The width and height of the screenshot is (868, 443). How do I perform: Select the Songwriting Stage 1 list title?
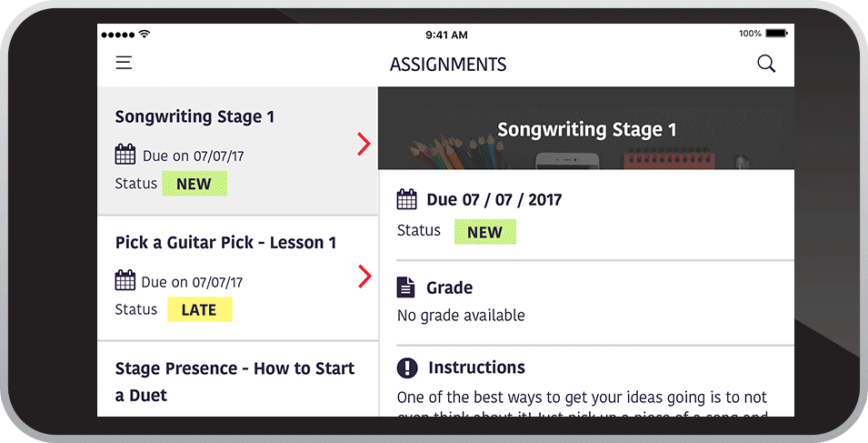click(195, 117)
